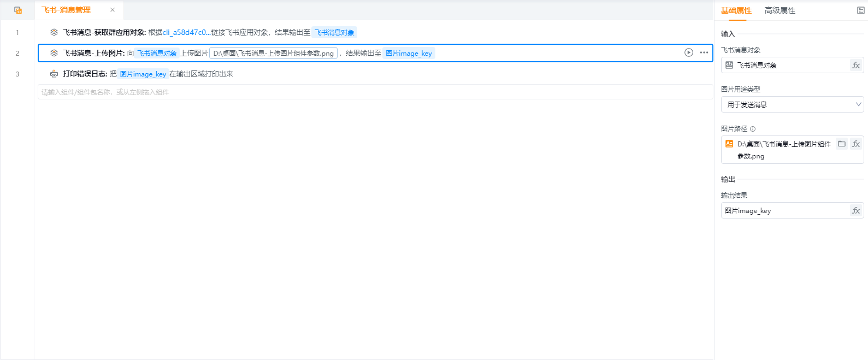
Task: Click line number 2 in the gutter
Action: (x=17, y=53)
